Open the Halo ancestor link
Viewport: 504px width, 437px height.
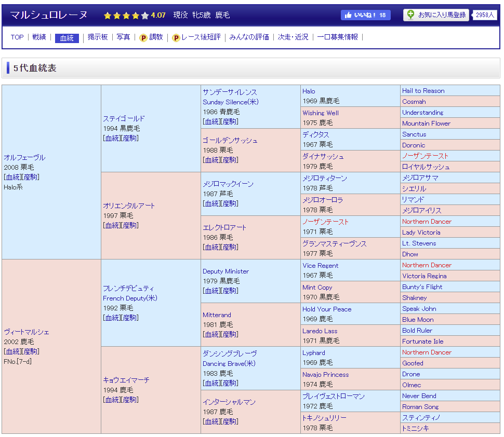click(x=309, y=91)
